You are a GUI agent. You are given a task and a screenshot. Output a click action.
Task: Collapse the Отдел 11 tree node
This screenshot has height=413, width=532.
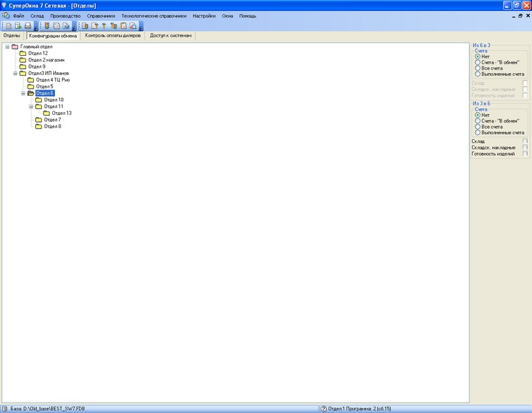(x=31, y=107)
